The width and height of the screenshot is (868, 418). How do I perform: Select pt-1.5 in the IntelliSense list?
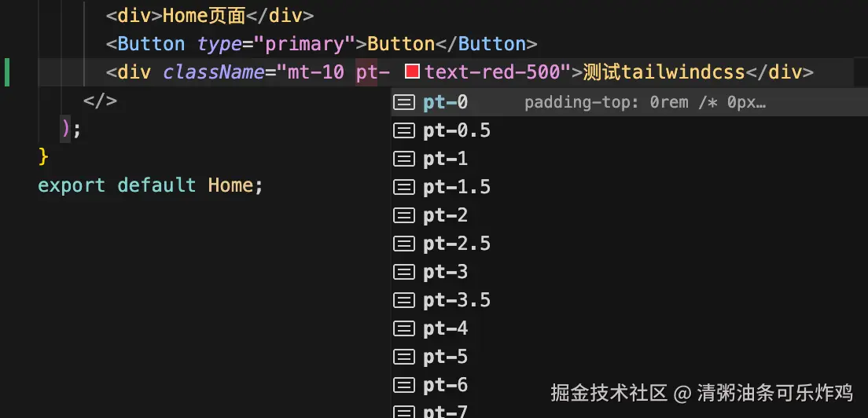pos(456,187)
